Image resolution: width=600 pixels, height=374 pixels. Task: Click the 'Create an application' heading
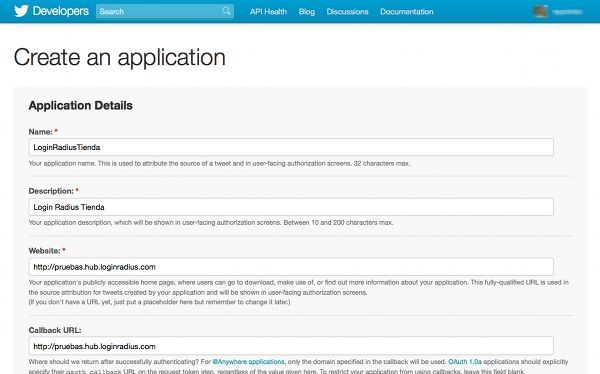pos(120,57)
